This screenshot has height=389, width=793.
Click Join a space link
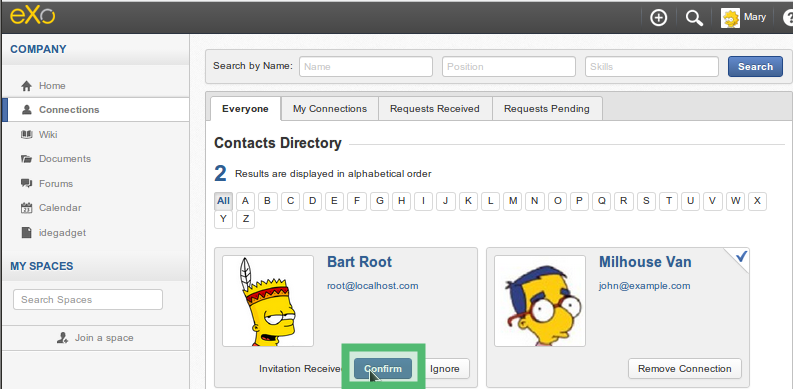tap(104, 338)
